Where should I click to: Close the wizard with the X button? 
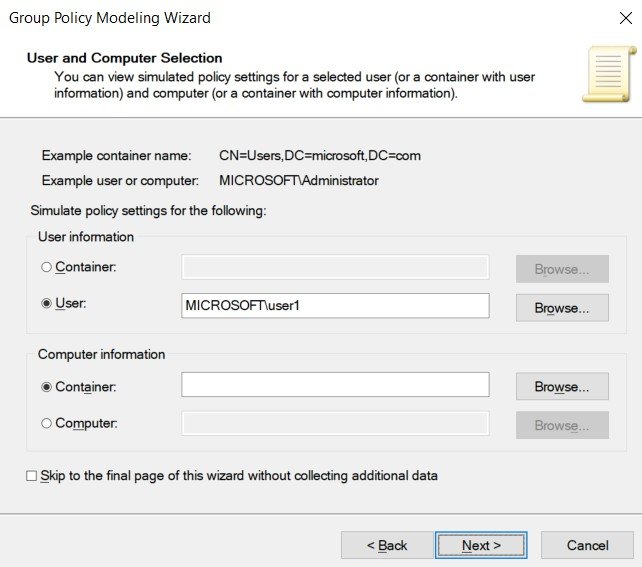click(x=626, y=18)
